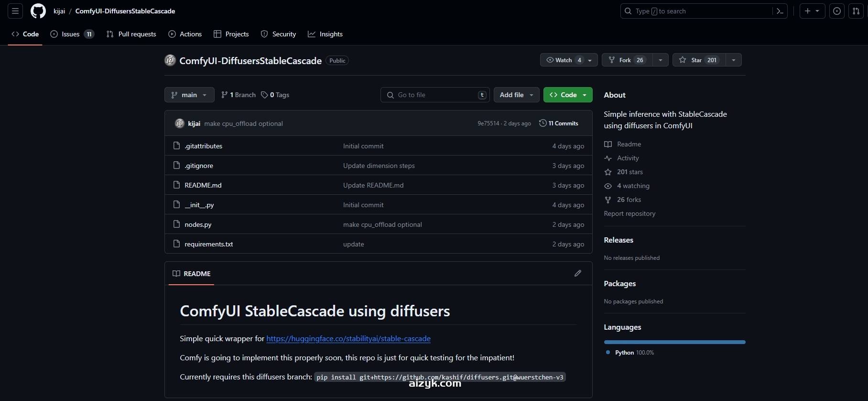The width and height of the screenshot is (868, 401).
Task: Edit the README with the pencil icon
Action: click(578, 273)
